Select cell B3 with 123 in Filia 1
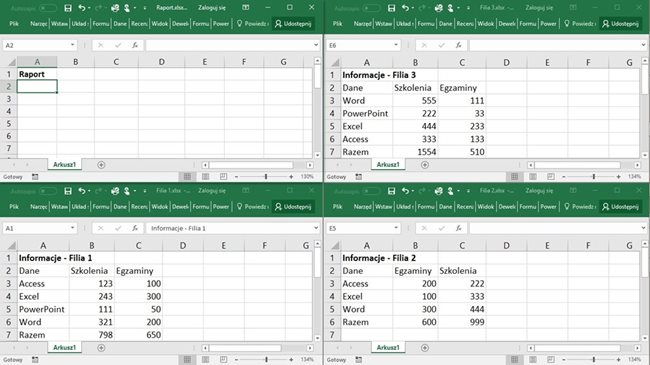This screenshot has height=365, width=650. 92,284
